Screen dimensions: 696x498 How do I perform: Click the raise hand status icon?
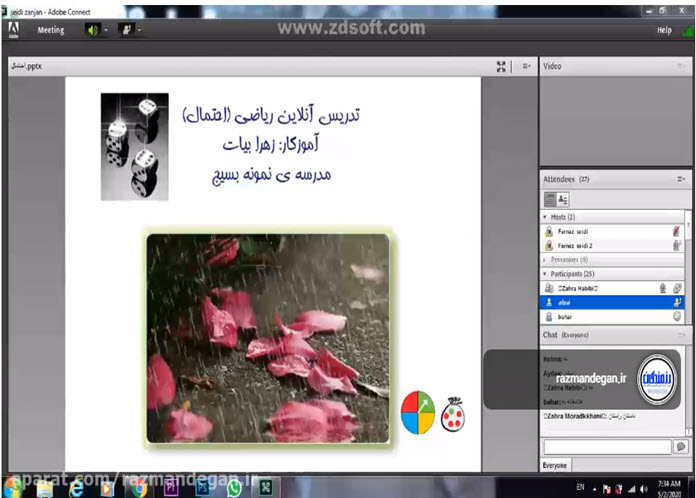pos(127,30)
